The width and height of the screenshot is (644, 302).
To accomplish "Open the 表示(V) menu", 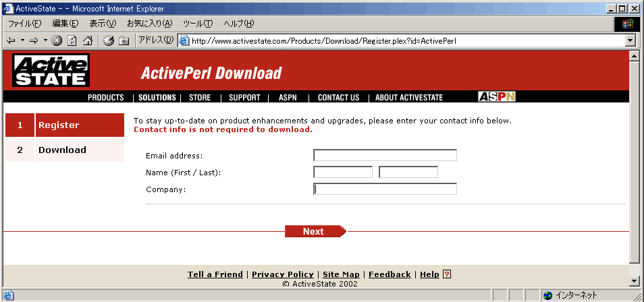I will click(x=103, y=24).
